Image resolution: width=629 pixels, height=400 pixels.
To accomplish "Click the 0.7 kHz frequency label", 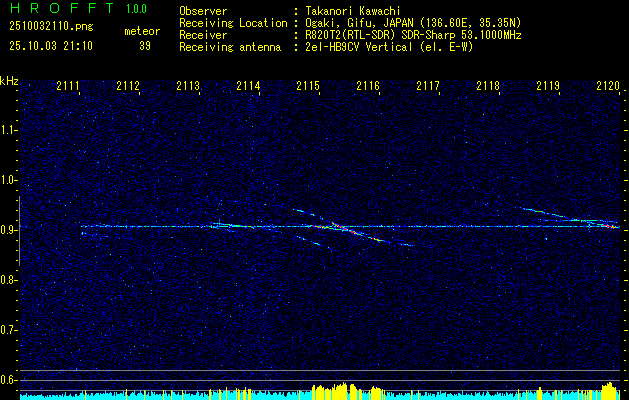I will pyautogui.click(x=9, y=330).
